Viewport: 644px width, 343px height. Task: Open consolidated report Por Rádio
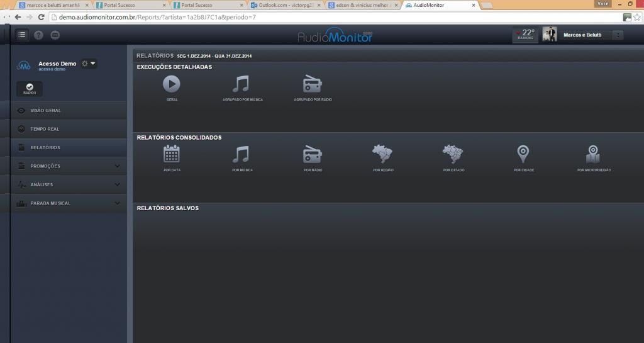tap(313, 154)
